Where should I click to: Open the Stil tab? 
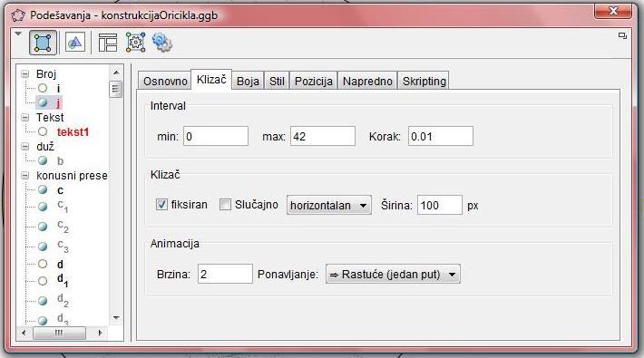click(x=277, y=81)
